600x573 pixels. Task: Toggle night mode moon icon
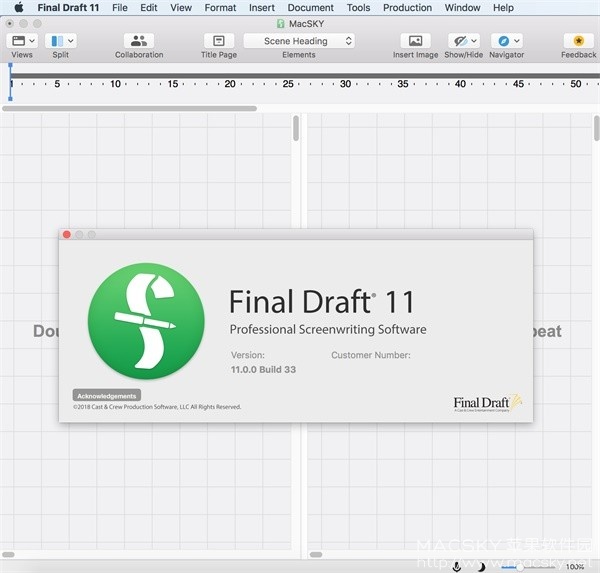point(482,566)
